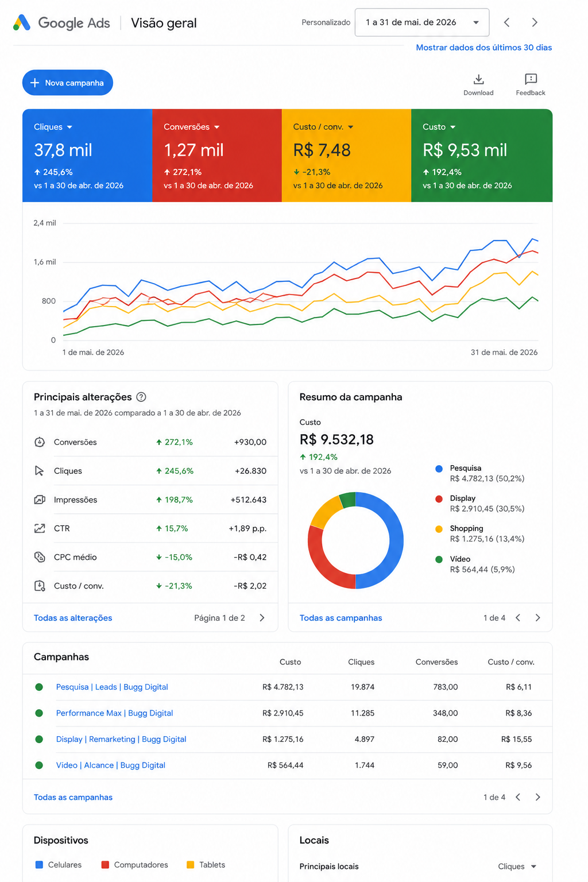Image resolution: width=588 pixels, height=882 pixels.
Task: Open Performance Max | Bugg Digital campaign
Action: pyautogui.click(x=114, y=713)
